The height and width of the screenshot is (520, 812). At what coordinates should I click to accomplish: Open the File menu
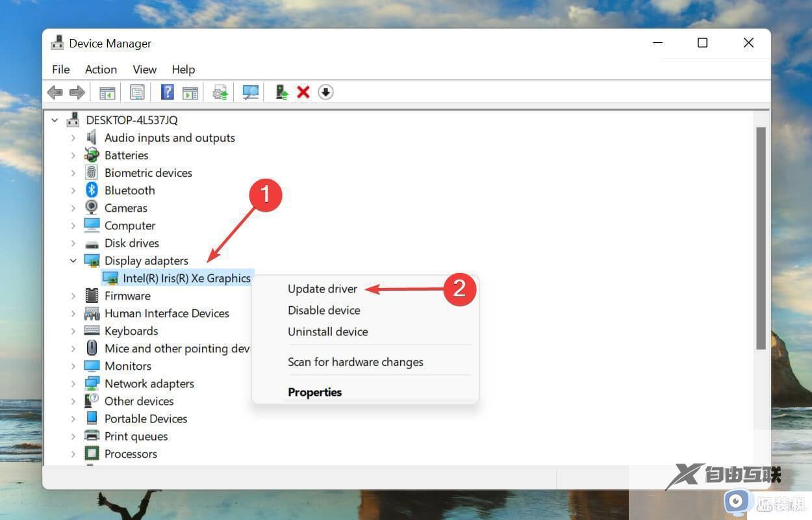point(60,70)
